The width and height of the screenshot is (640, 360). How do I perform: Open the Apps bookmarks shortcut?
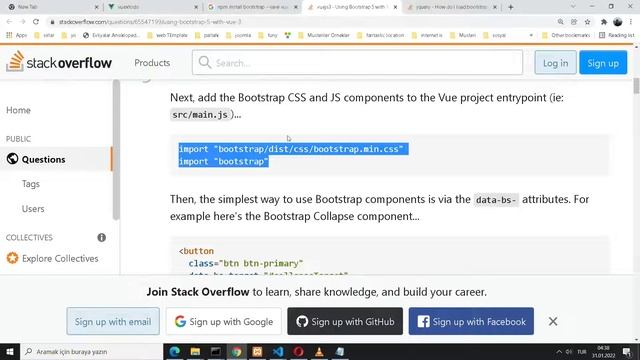click(16, 35)
